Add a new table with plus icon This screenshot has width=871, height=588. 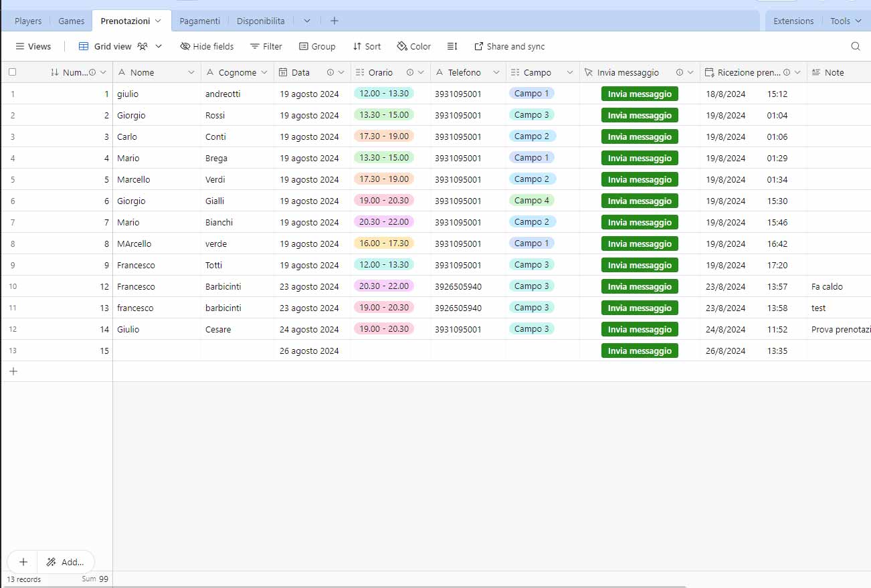(x=334, y=21)
